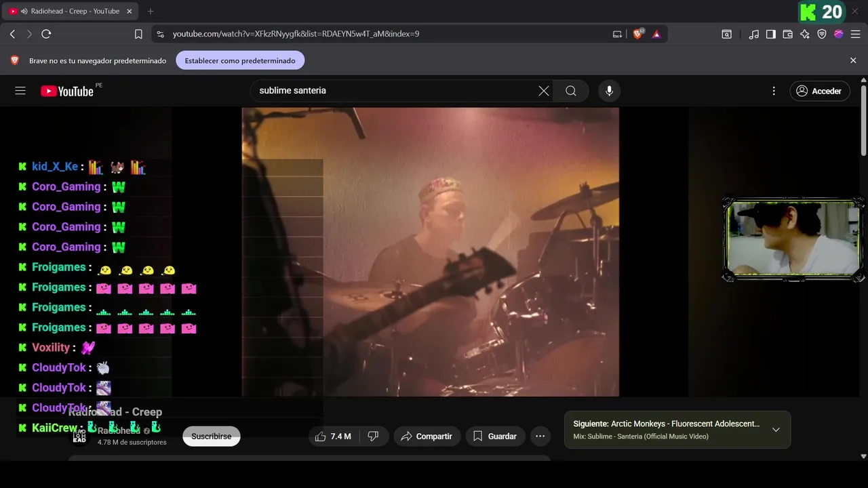The width and height of the screenshot is (868, 488).
Task: Bookmark this page with the bookmark icon
Action: click(138, 34)
